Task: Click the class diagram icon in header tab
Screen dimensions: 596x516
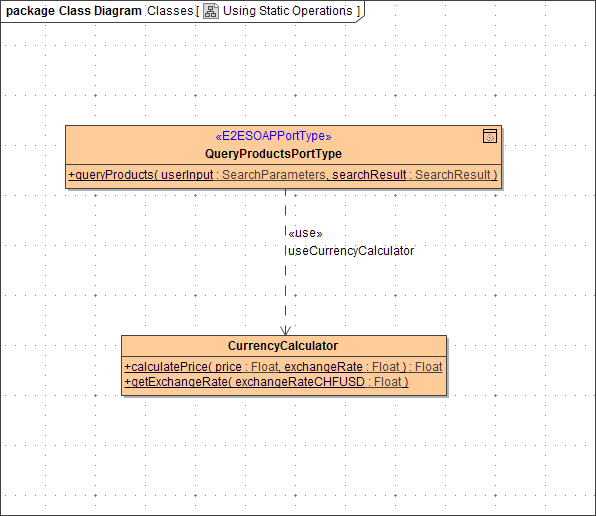Action: tap(211, 11)
